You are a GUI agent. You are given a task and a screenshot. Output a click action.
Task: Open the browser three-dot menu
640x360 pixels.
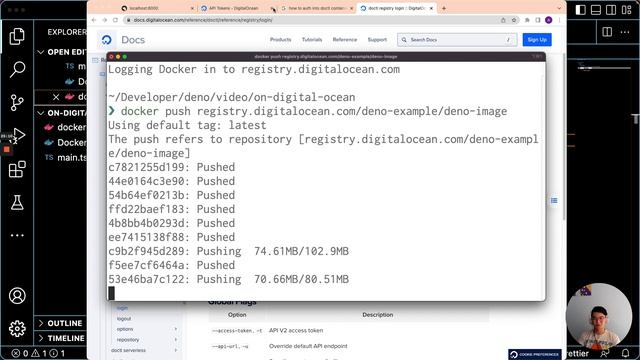tap(560, 20)
